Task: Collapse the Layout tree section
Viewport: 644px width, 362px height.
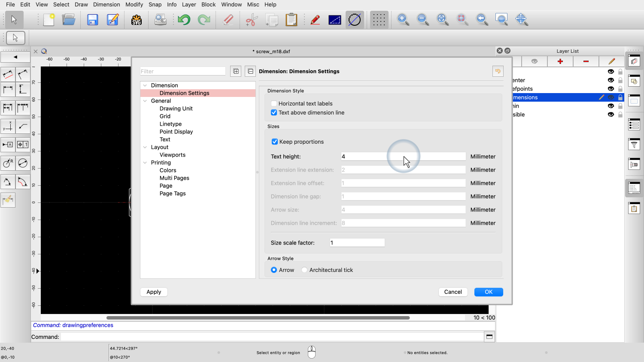Action: [145, 147]
